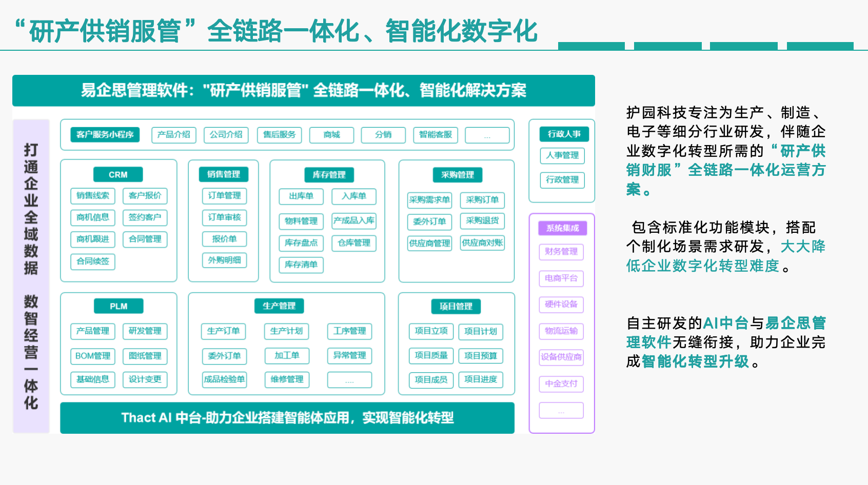Viewport: 868px width, 485px height.
Task: Open the 研发管理 box
Action: pyautogui.click(x=145, y=331)
